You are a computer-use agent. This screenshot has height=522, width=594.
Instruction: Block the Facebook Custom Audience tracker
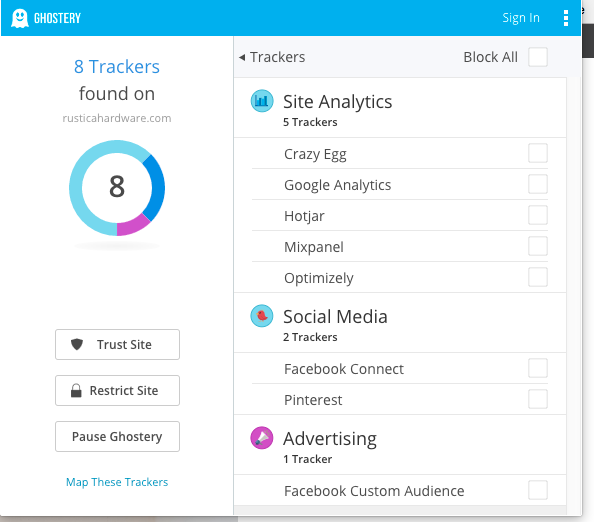[538, 490]
